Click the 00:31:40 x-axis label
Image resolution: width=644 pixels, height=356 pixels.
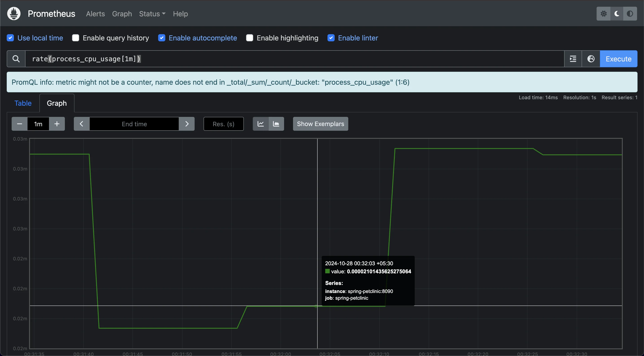(83, 354)
